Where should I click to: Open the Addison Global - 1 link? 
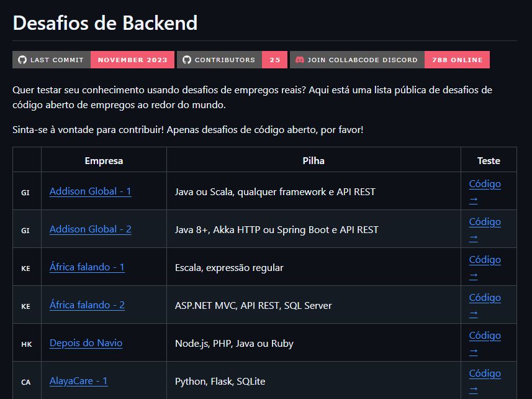(90, 191)
